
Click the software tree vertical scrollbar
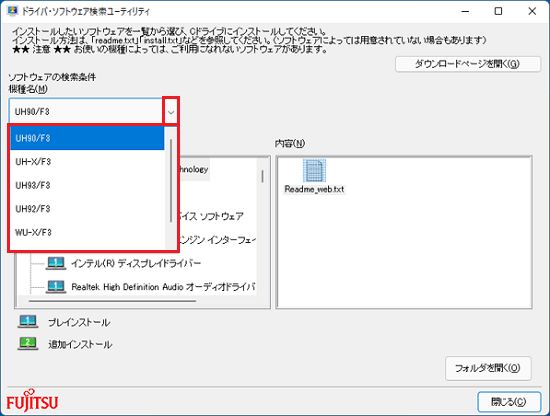coord(263,176)
